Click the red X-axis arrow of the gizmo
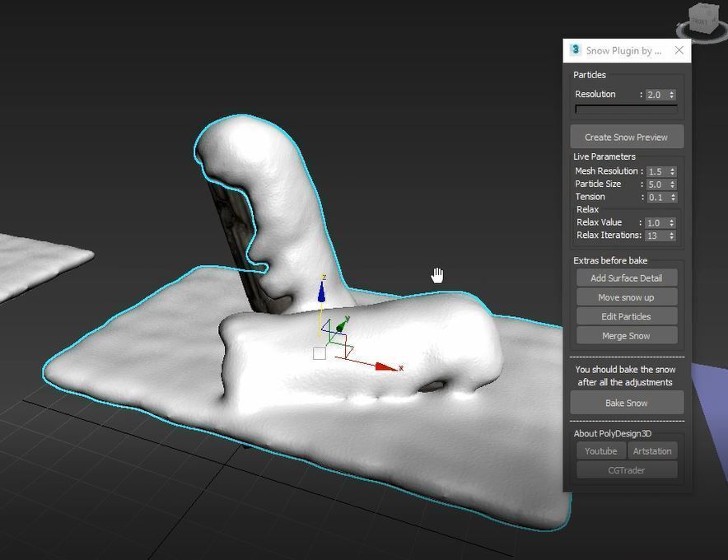 pyautogui.click(x=385, y=366)
